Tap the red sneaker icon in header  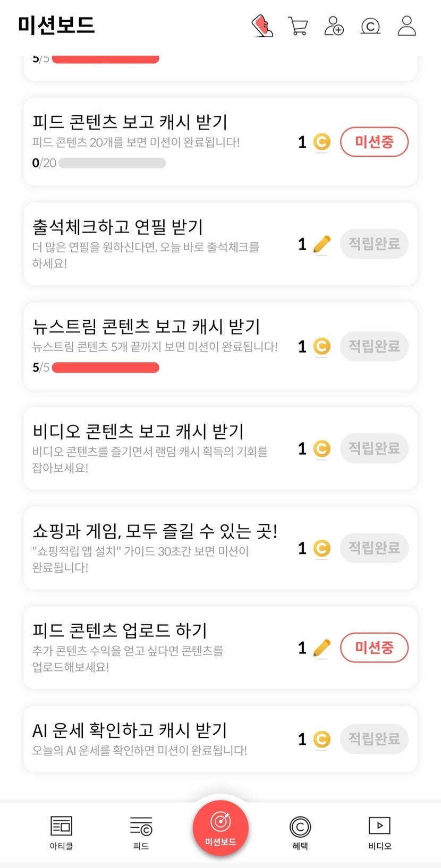[x=262, y=25]
